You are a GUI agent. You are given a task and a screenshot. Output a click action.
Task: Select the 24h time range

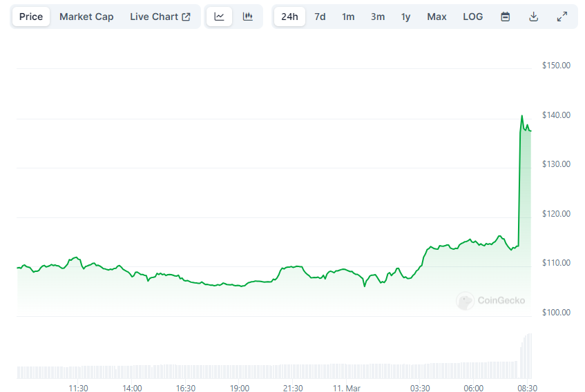(x=289, y=17)
